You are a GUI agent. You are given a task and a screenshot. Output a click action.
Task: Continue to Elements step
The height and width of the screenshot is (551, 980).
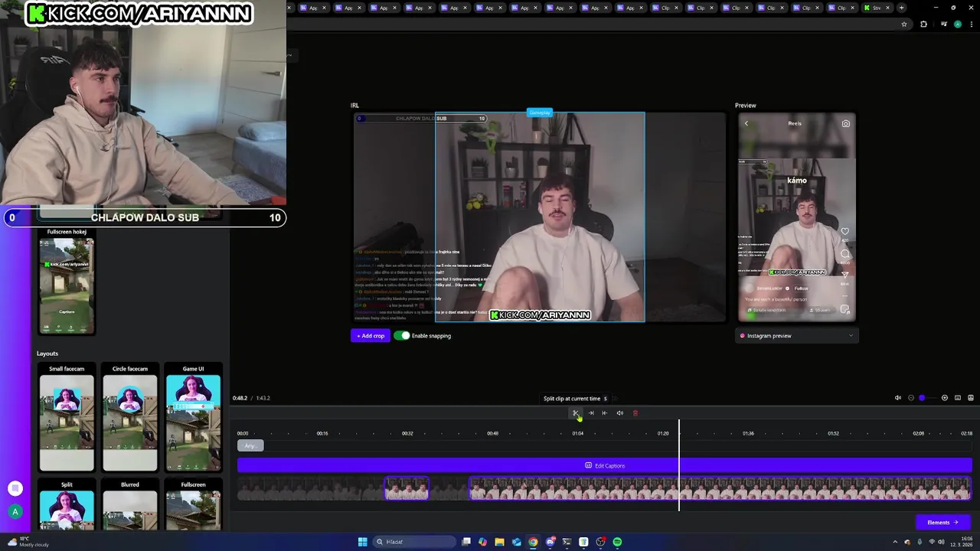coord(942,523)
